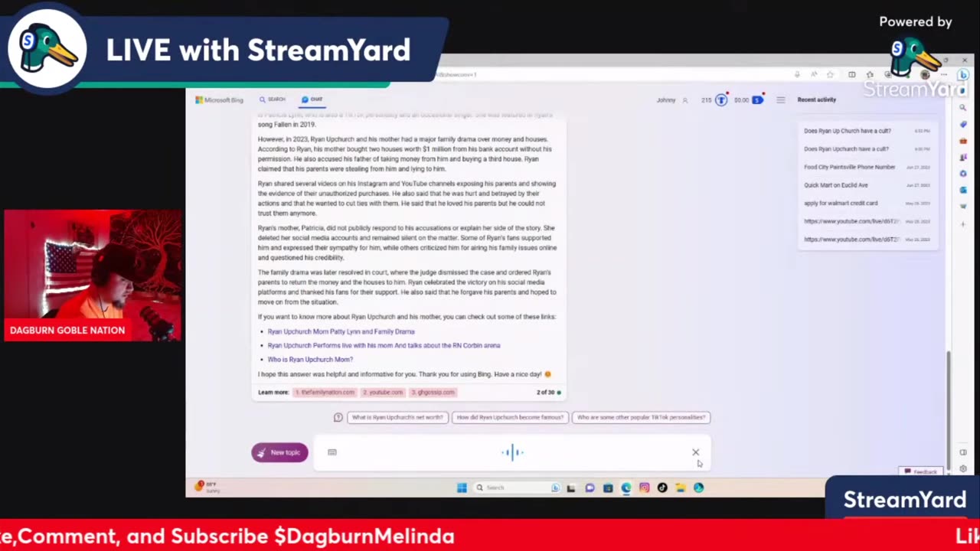Switch to keyboard input in chat box
The height and width of the screenshot is (551, 980).
[x=332, y=452]
